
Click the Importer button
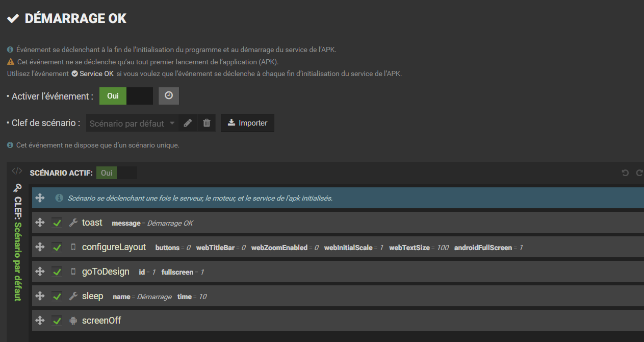pos(247,123)
